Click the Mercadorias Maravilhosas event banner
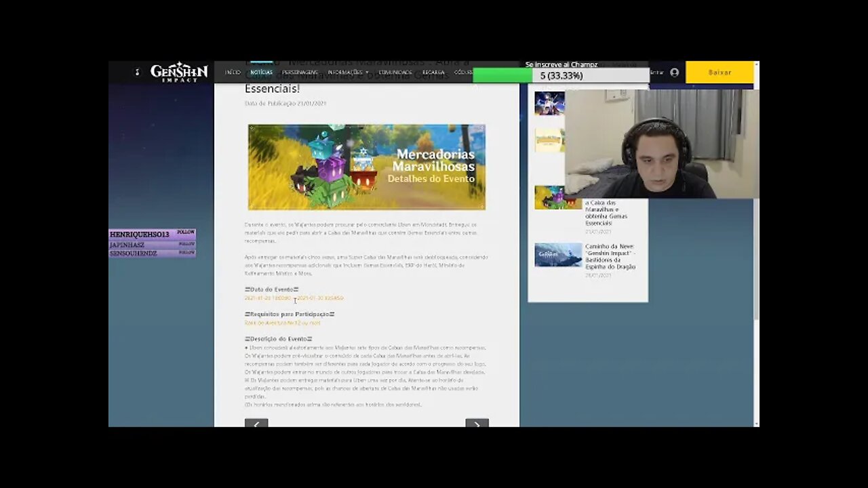 click(x=367, y=167)
